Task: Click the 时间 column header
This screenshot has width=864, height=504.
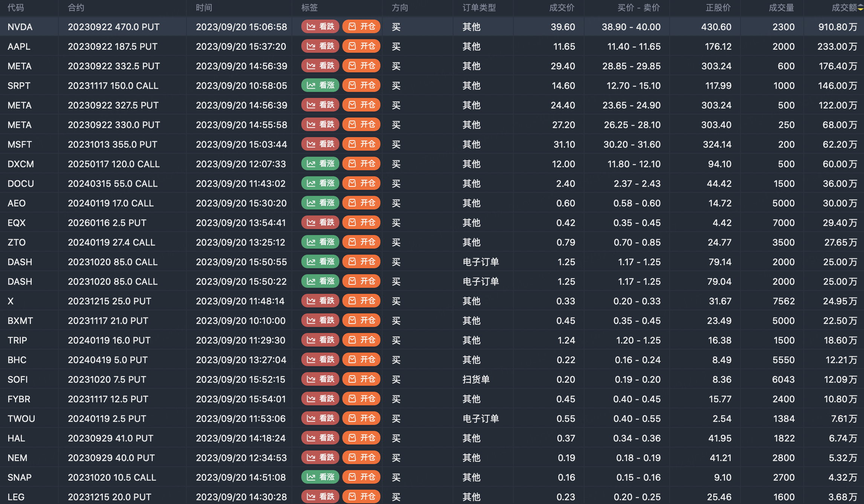Action: tap(204, 8)
